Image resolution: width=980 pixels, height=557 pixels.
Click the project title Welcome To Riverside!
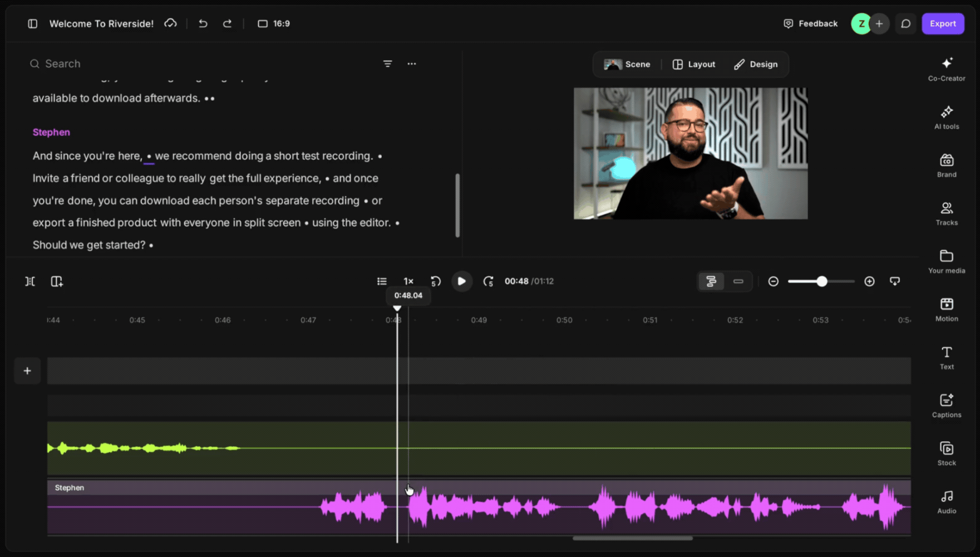click(x=102, y=23)
